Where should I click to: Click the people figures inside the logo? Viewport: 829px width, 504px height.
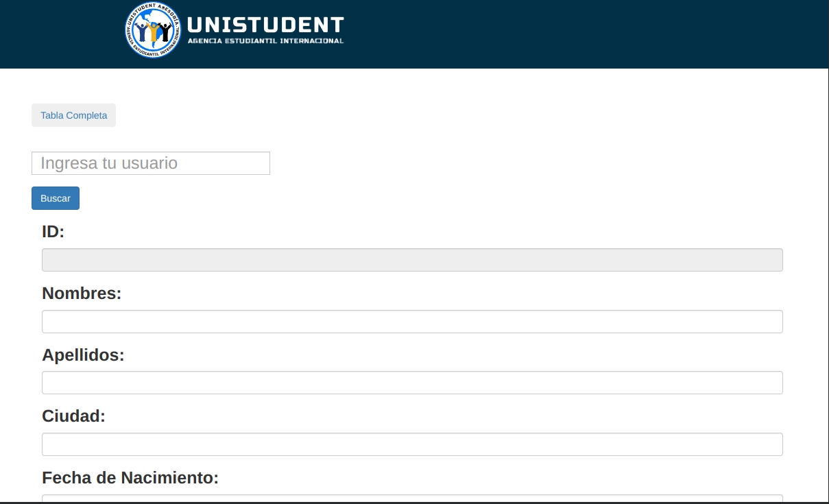click(x=154, y=32)
